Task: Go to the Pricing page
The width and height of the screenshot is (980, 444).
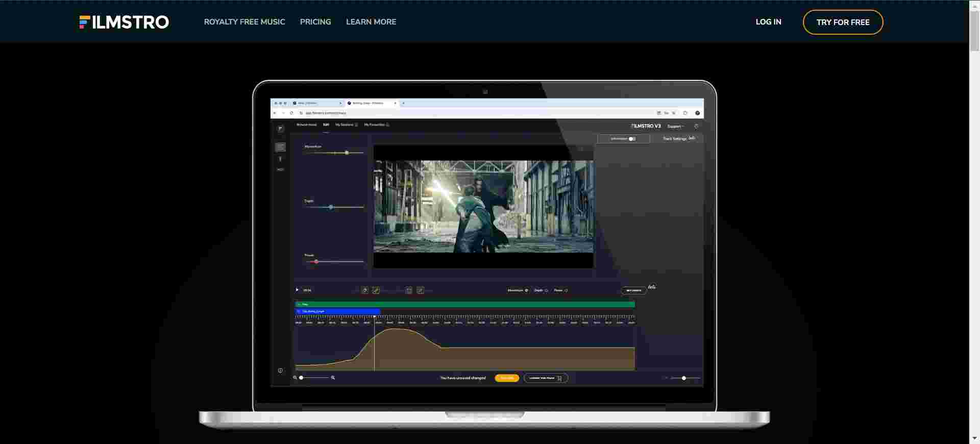Action: pyautogui.click(x=315, y=22)
